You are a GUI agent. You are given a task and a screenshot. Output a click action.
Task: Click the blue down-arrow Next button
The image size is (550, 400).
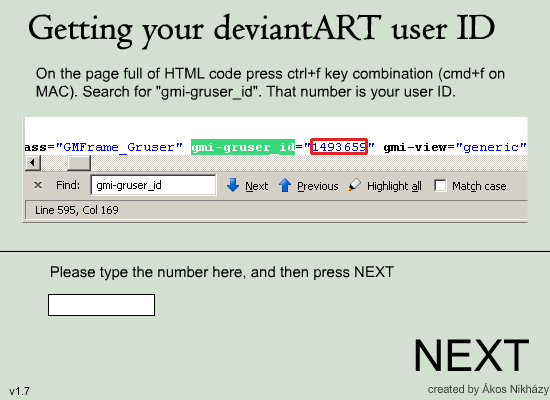coord(247,185)
